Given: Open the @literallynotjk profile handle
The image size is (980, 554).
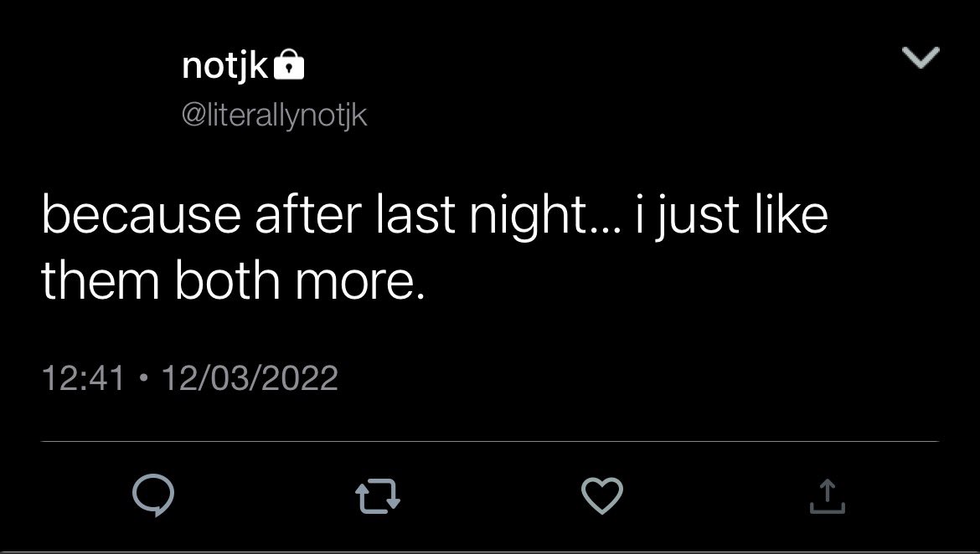Looking at the screenshot, I should (275, 115).
